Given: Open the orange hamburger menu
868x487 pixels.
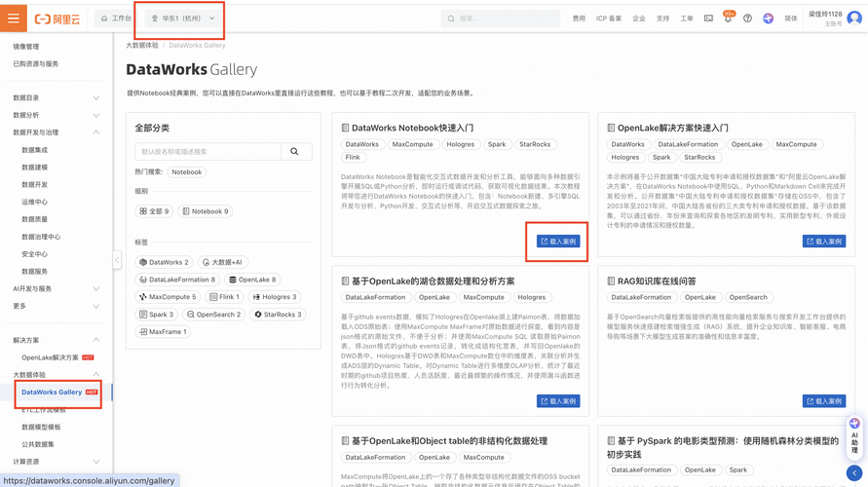Looking at the screenshot, I should [14, 19].
